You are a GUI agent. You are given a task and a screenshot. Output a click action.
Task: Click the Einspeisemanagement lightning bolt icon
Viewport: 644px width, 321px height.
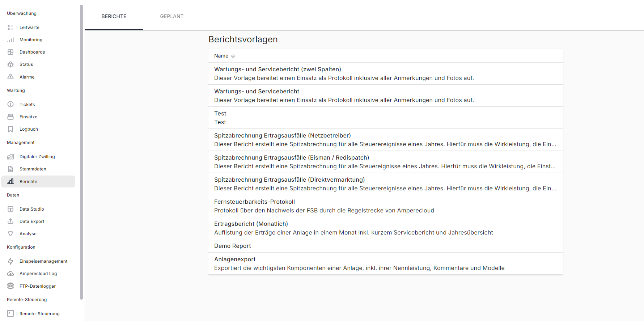click(10, 261)
